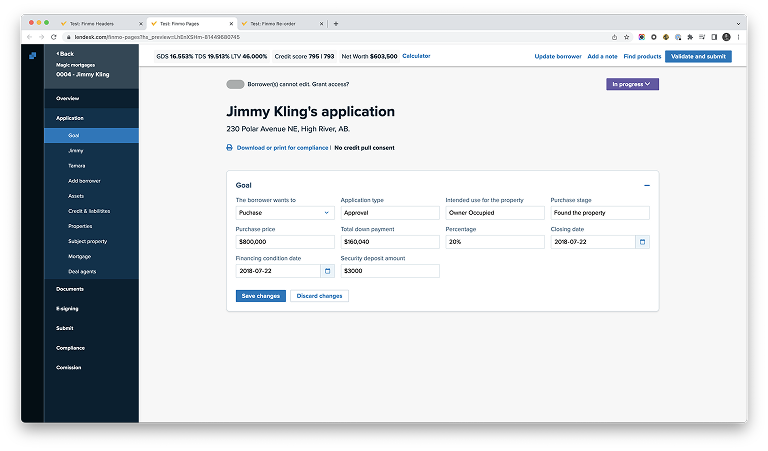Viewport: 768px width, 451px height.
Task: Click the lock icon in address bar
Action: point(69,37)
